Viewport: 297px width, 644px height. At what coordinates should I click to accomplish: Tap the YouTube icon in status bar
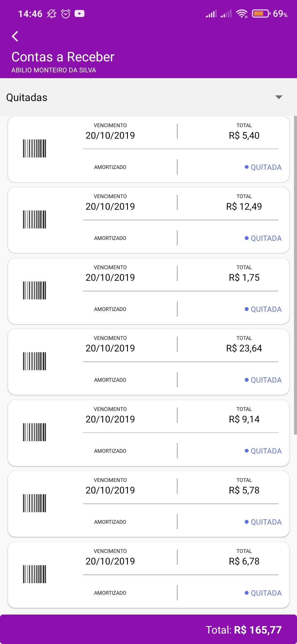click(79, 13)
